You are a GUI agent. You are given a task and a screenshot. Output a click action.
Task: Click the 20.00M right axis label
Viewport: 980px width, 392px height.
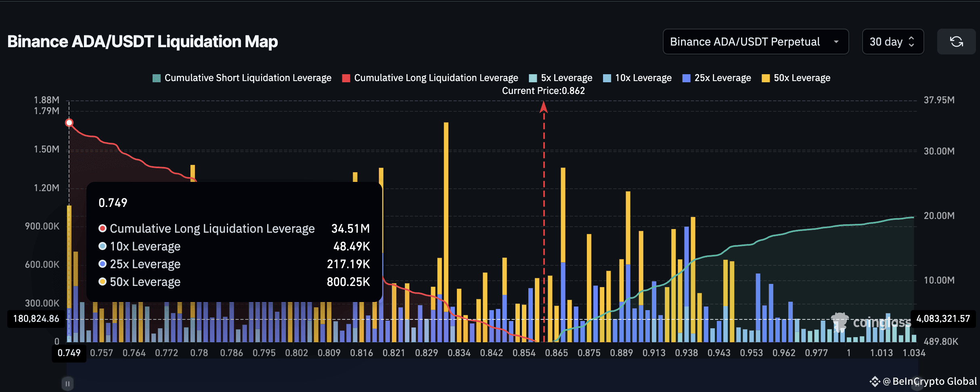pos(939,216)
